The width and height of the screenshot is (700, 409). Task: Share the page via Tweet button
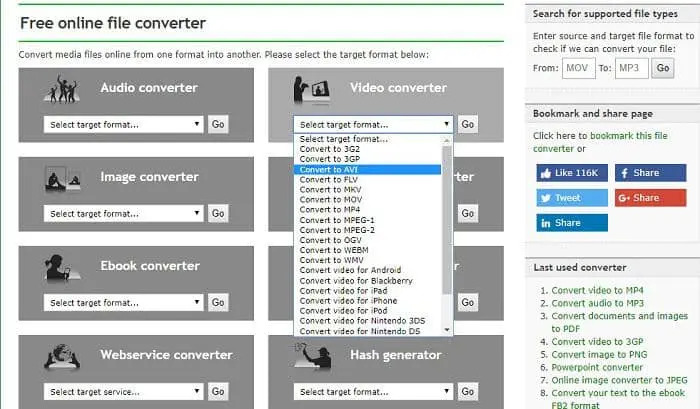coord(571,198)
